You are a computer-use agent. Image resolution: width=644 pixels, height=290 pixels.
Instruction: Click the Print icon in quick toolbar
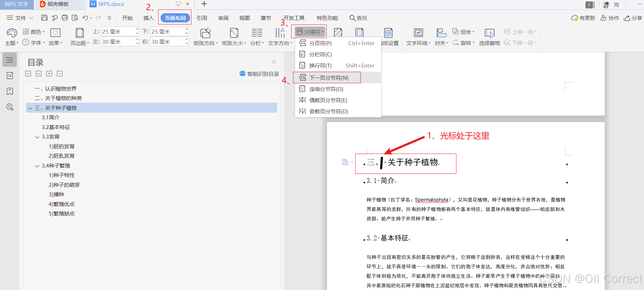pos(65,18)
